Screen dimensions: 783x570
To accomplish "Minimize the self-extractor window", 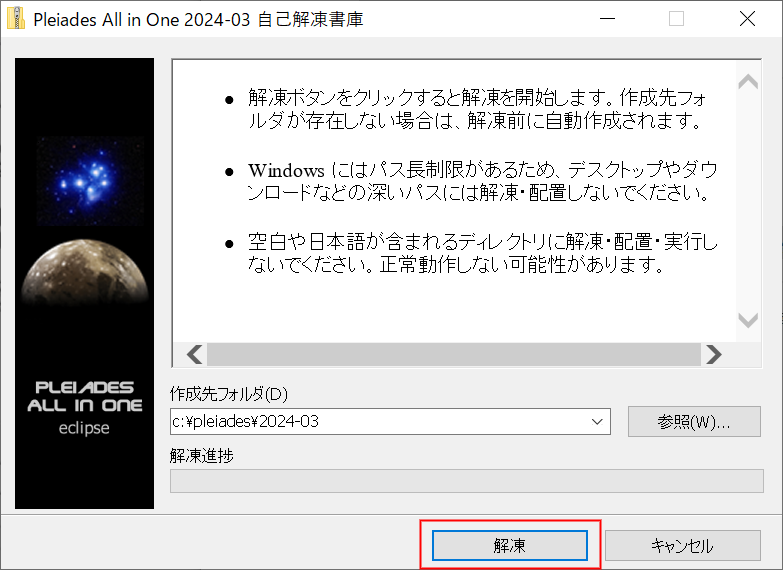I will pyautogui.click(x=607, y=18).
